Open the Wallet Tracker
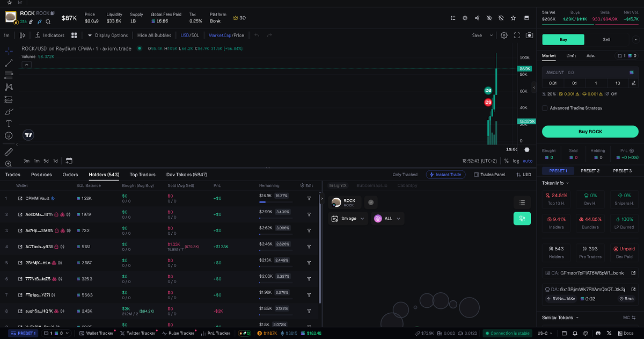 (96, 333)
